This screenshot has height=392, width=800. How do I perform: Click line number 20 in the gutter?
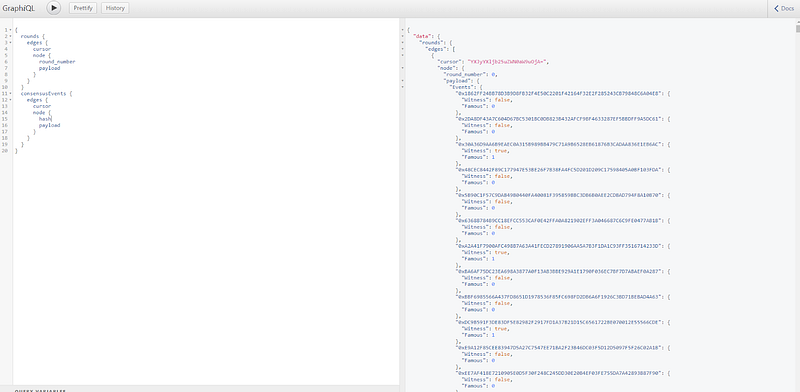[x=4, y=151]
